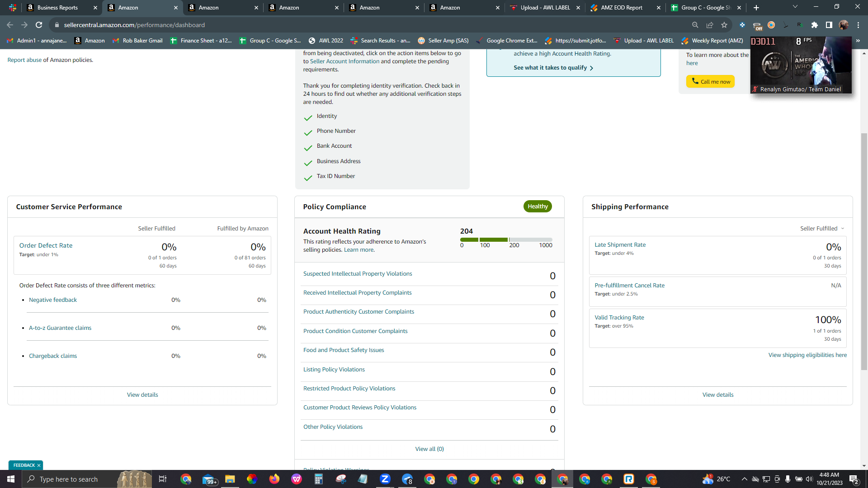This screenshot has width=868, height=488.
Task: Open the Report abuse link
Action: pyautogui.click(x=24, y=60)
